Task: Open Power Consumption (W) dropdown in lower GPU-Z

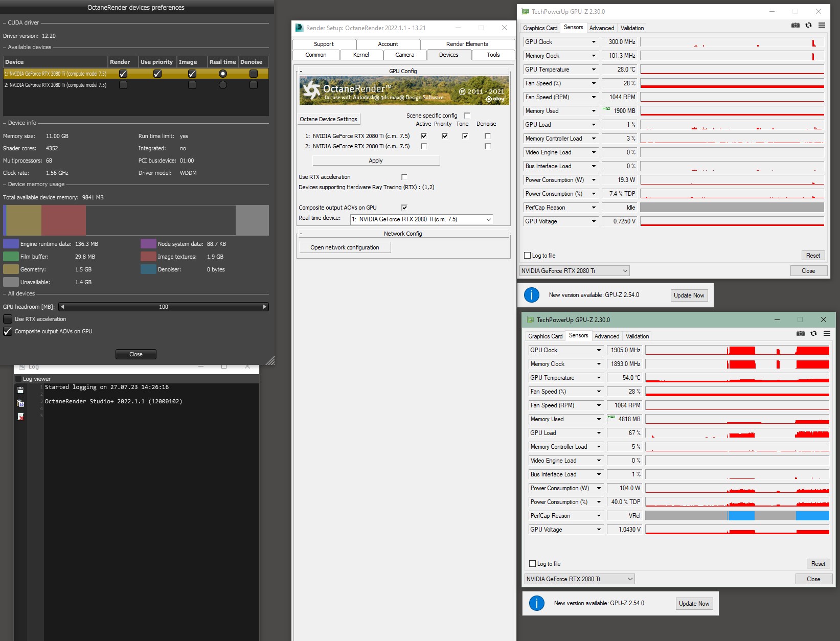Action: [x=599, y=488]
